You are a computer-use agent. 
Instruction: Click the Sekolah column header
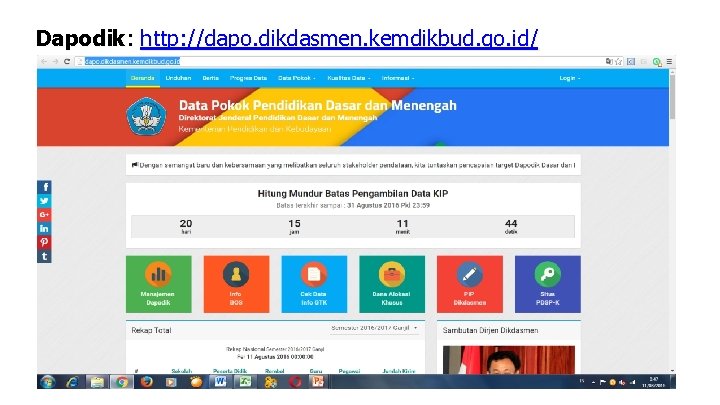[x=181, y=371]
